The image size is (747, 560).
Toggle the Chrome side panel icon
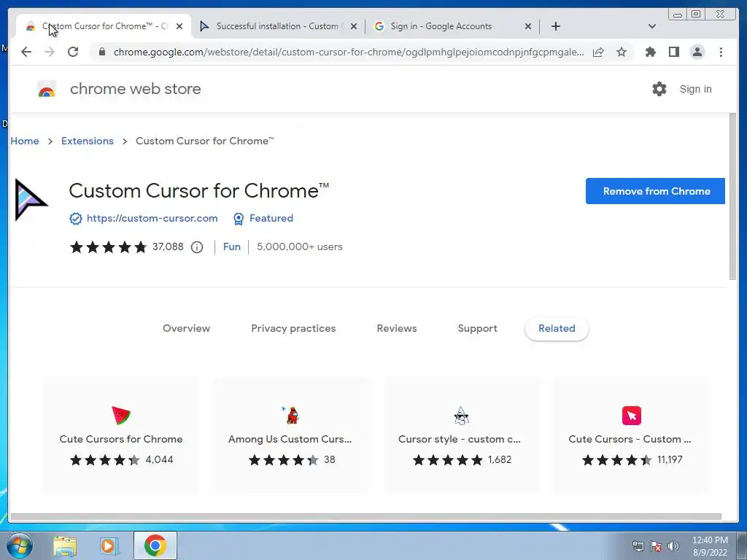click(673, 52)
